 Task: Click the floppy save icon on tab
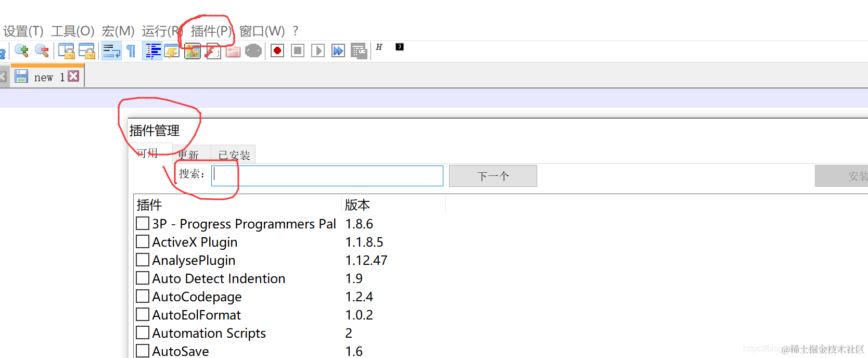(x=21, y=76)
